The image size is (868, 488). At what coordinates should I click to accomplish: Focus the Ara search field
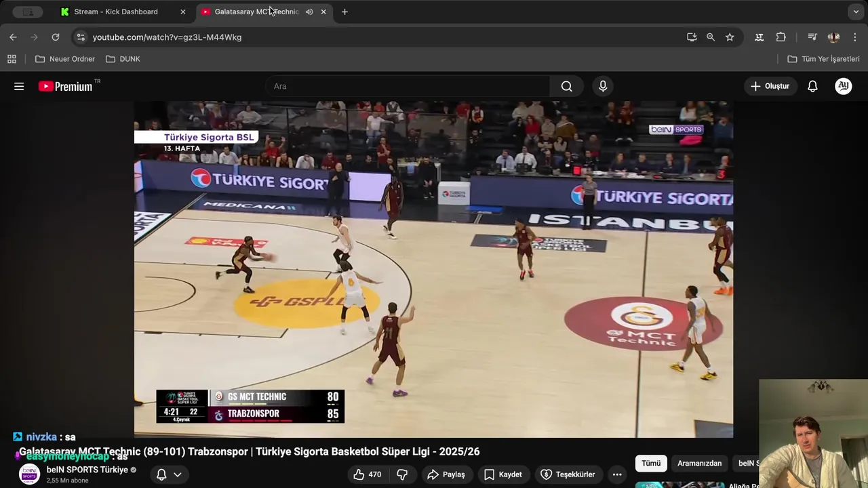coord(408,86)
